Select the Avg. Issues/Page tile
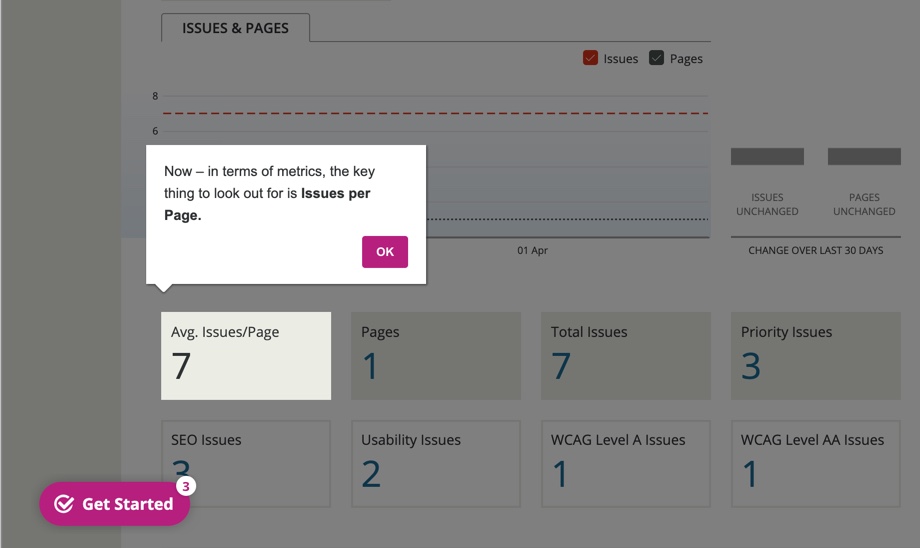 tap(246, 356)
